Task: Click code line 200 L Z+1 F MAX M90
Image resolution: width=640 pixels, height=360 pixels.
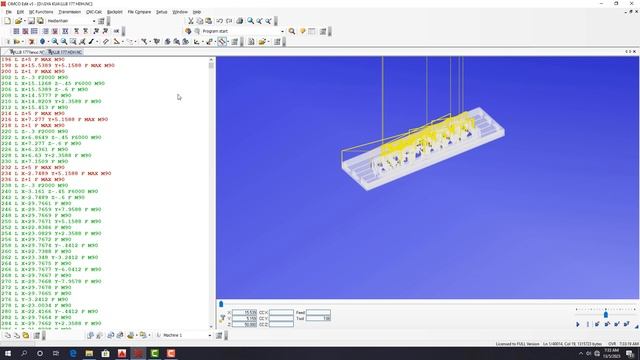Action: [33, 71]
